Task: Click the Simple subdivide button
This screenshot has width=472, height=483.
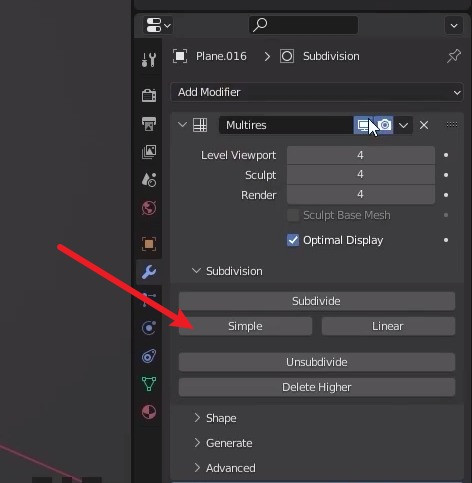Action: coord(245,326)
